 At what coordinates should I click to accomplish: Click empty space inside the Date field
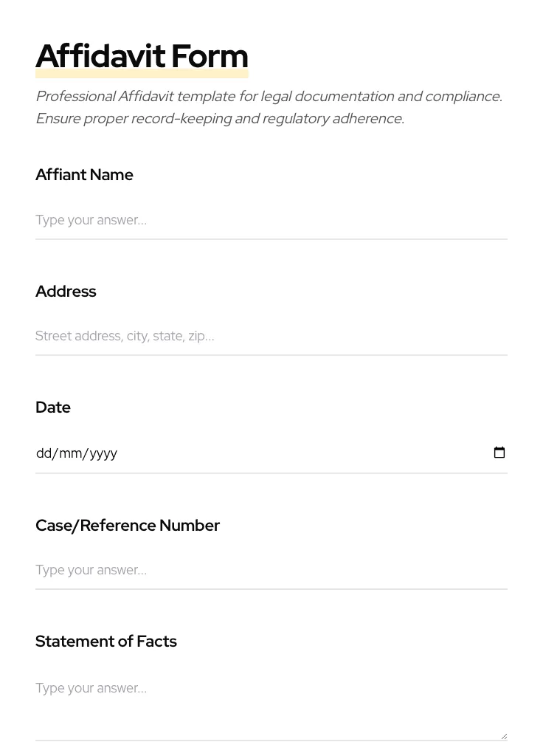pyautogui.click(x=295, y=453)
